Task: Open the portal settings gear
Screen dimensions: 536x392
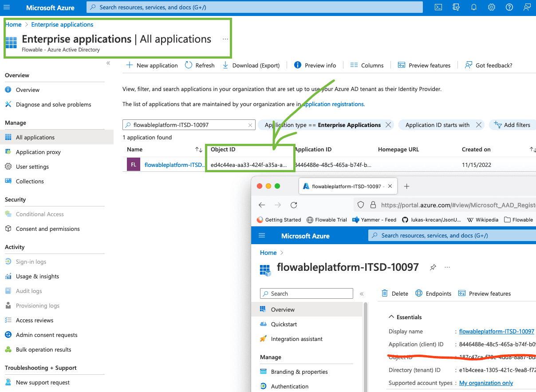Action: pyautogui.click(x=491, y=7)
